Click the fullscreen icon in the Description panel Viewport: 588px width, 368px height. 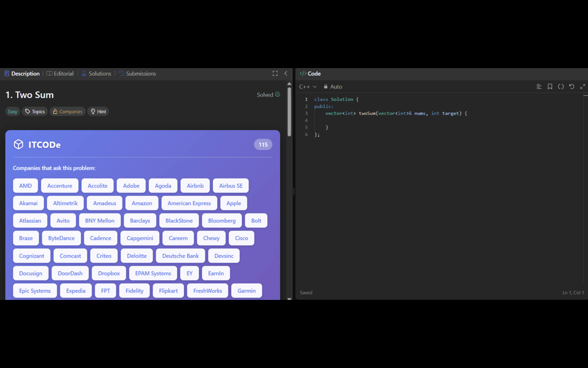point(275,74)
